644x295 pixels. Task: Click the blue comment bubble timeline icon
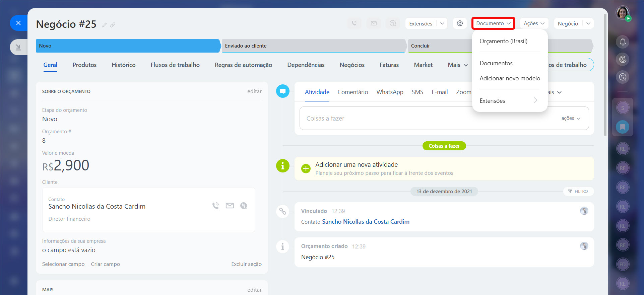pyautogui.click(x=283, y=91)
